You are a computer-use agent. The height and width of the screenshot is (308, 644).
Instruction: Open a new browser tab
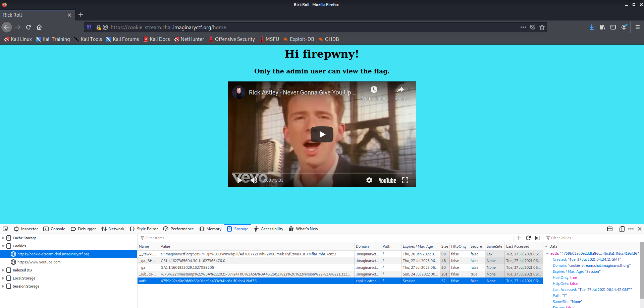tap(81, 15)
